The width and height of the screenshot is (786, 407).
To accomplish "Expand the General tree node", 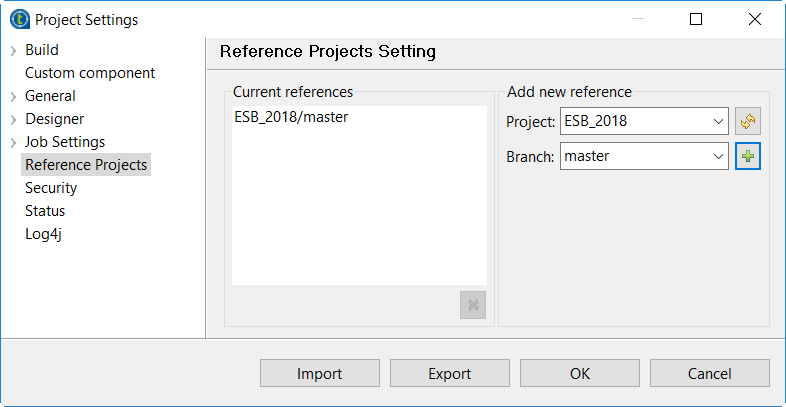I will (13, 96).
